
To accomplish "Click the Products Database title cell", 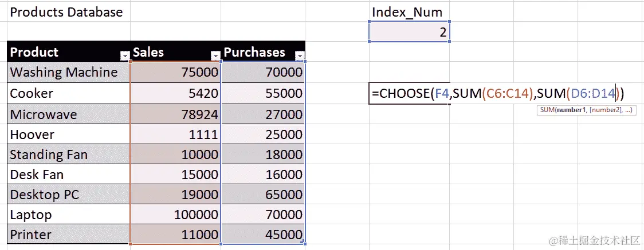I will (66, 12).
